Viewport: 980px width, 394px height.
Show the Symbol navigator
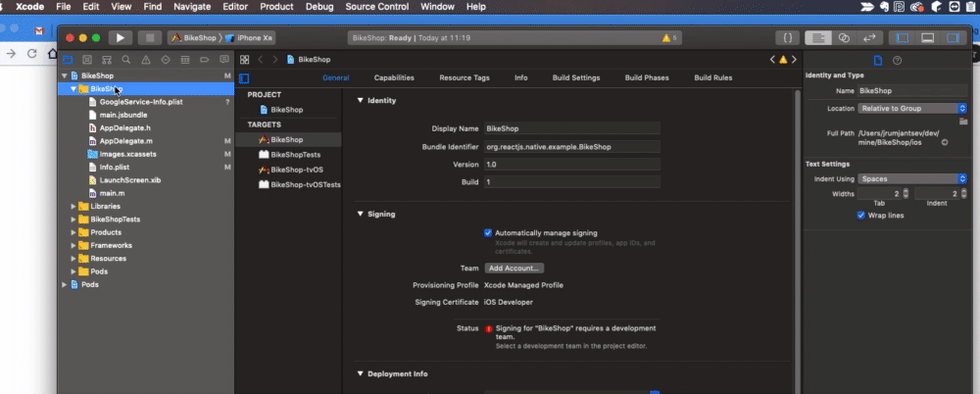[107, 60]
